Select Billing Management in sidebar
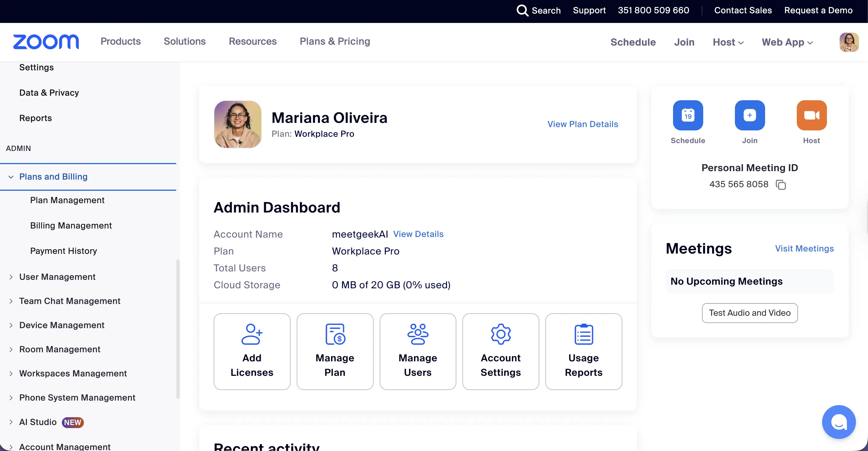 pos(71,225)
